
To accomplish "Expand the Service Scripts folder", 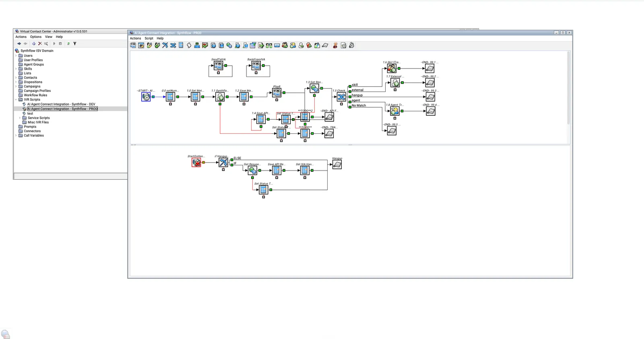I will point(20,118).
